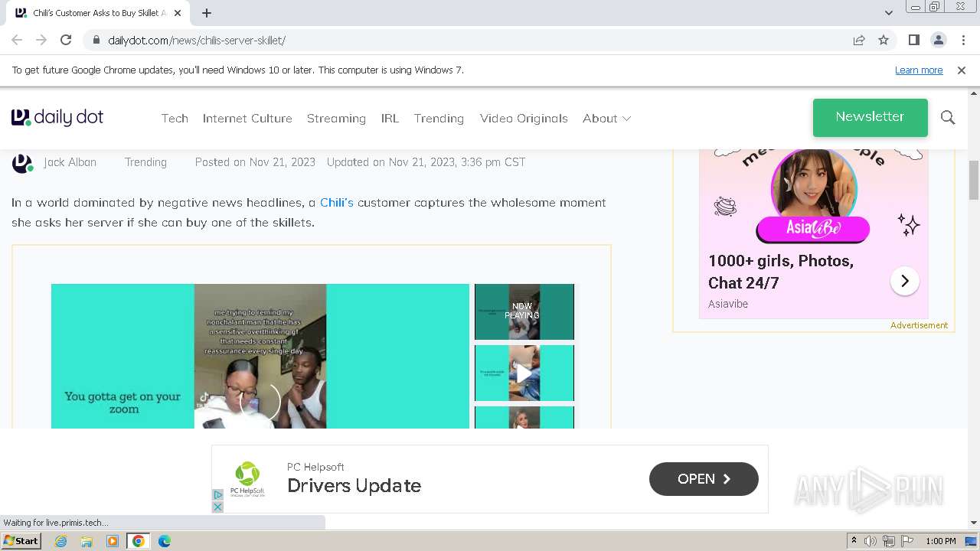Image resolution: width=980 pixels, height=551 pixels.
Task: Switch to Chrome in the taskbar
Action: click(139, 541)
